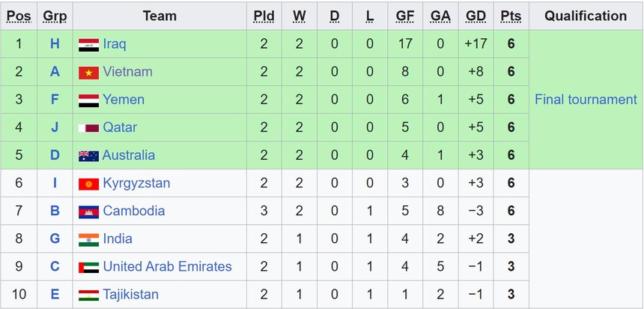Click the Iraq flag icon
The width and height of the screenshot is (644, 309).
[x=88, y=44]
